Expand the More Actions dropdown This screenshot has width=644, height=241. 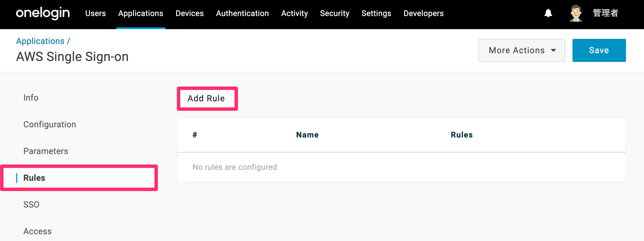(521, 50)
